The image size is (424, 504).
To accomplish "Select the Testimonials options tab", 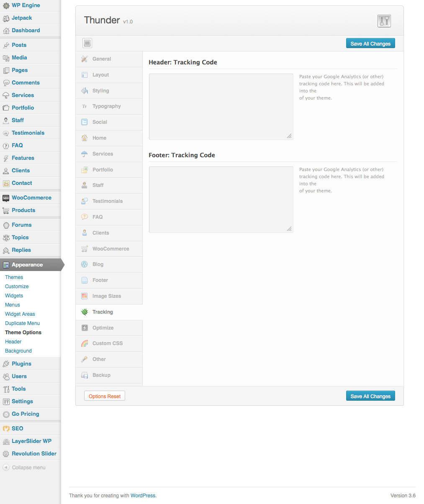I will (x=109, y=201).
